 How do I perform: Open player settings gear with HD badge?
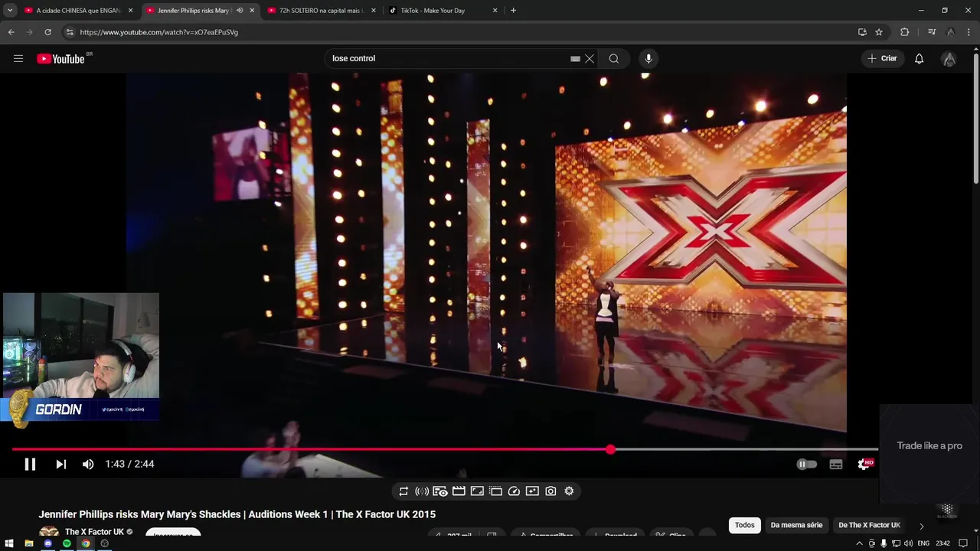point(864,464)
